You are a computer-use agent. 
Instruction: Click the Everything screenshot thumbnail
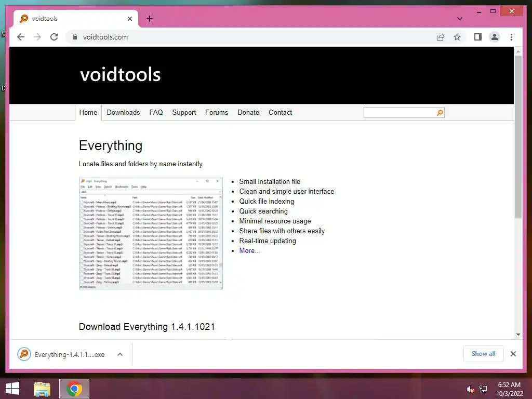click(151, 233)
